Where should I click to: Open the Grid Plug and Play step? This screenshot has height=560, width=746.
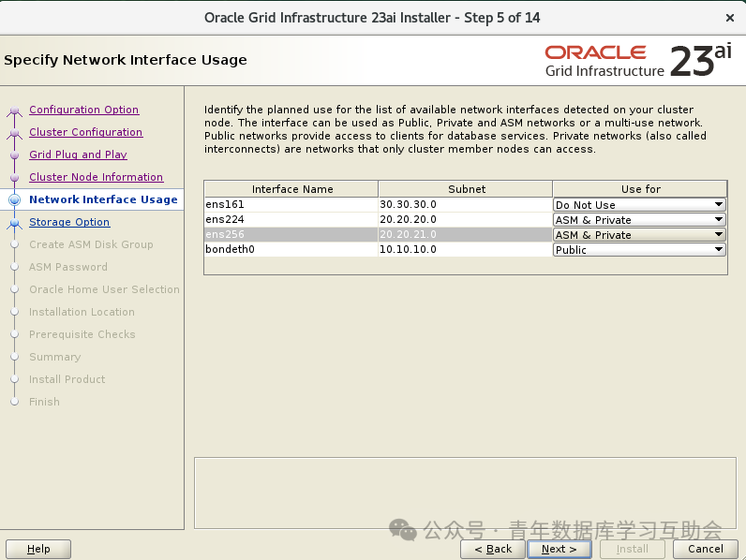coord(78,155)
